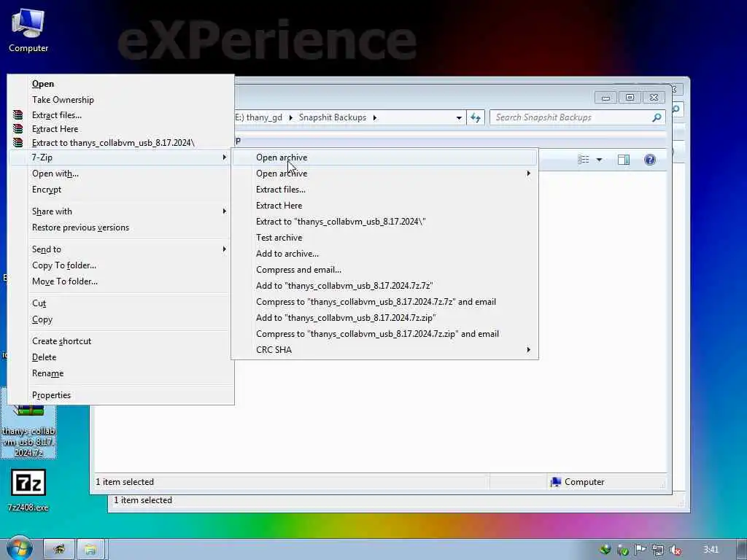Viewport: 747px width, 560px height.
Task: Click the Action Center flag icon
Action: (640, 550)
